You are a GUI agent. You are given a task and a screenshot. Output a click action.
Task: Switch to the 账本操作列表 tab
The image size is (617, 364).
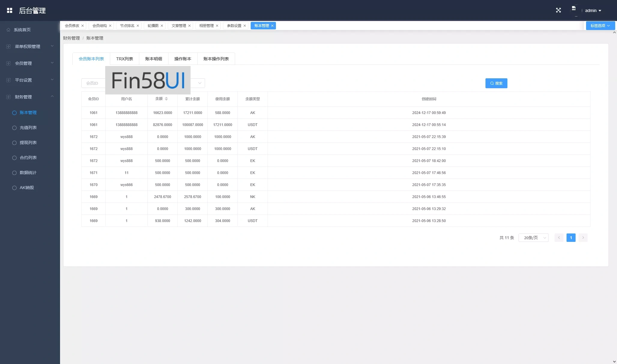point(216,59)
